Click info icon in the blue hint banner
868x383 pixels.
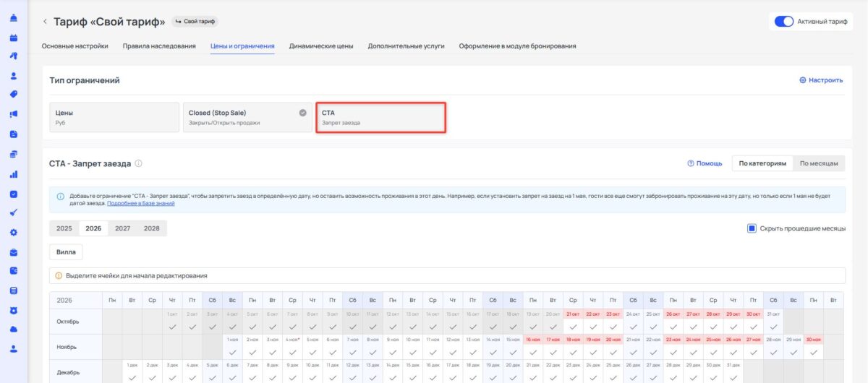[60, 196]
